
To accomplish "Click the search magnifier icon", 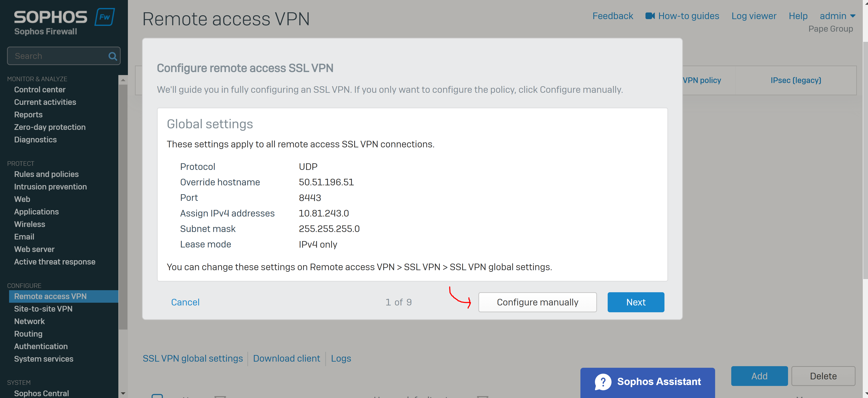I will click(112, 56).
